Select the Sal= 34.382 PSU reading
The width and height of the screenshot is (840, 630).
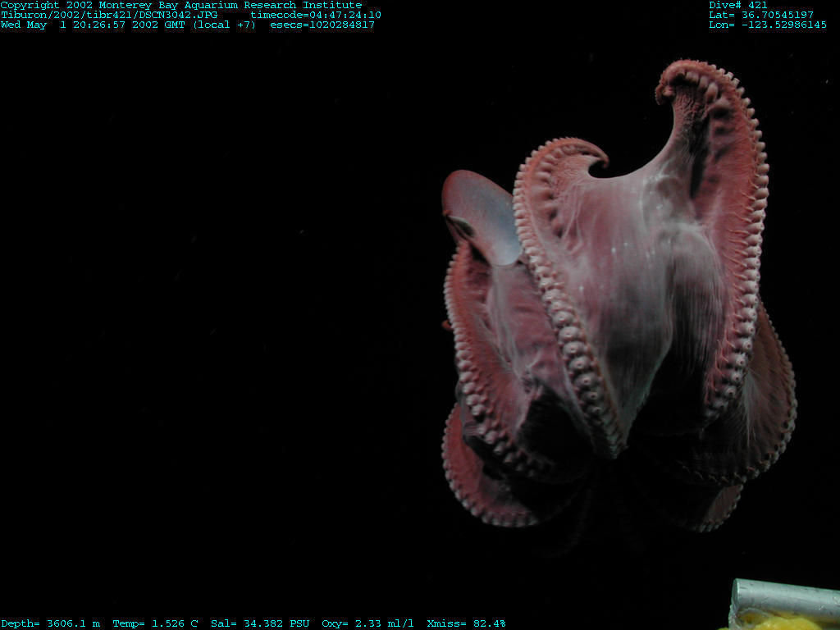coord(260,623)
